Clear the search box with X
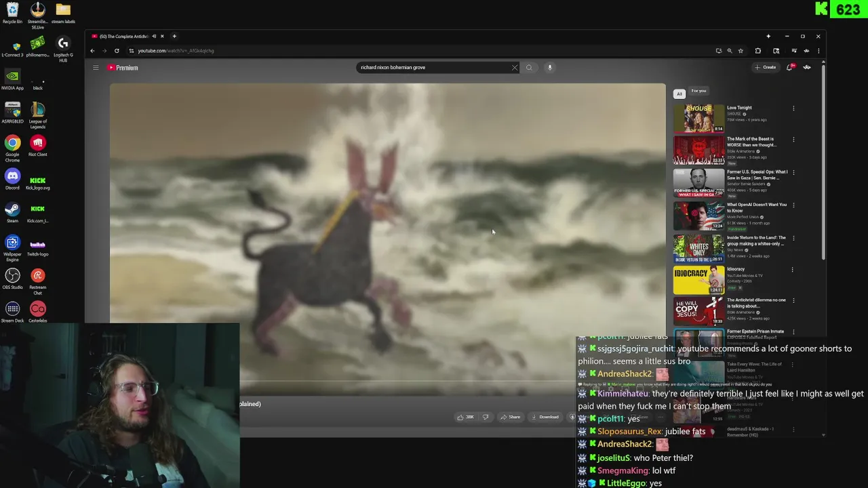 pos(515,67)
